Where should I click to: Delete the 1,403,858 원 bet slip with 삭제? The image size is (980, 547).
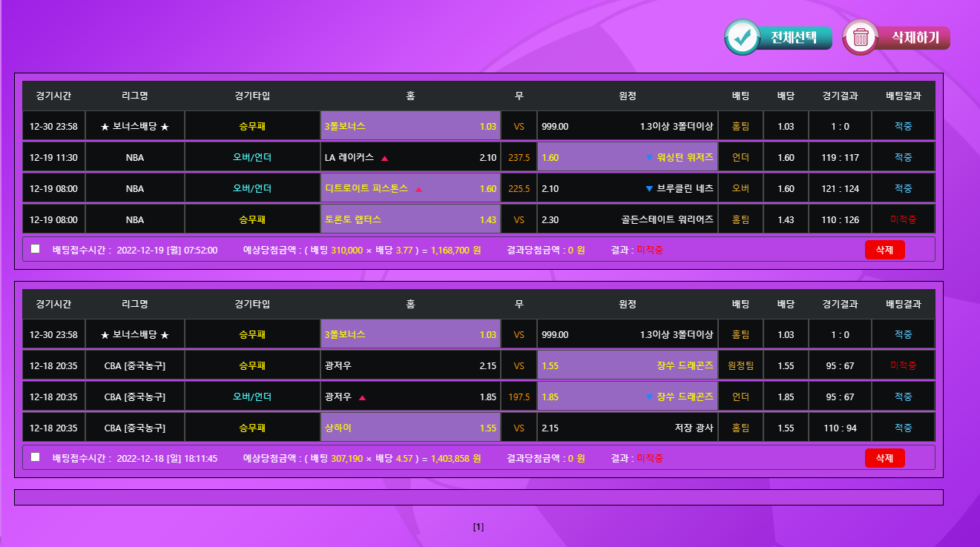tap(884, 458)
